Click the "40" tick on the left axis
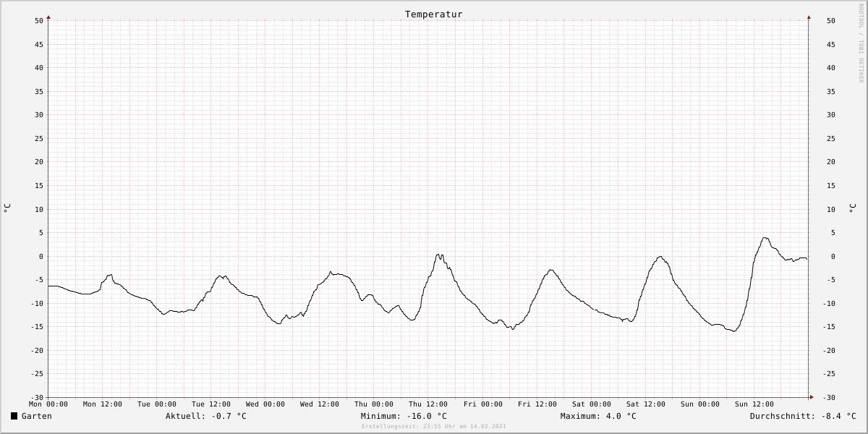The height and width of the screenshot is (434, 868). point(39,68)
